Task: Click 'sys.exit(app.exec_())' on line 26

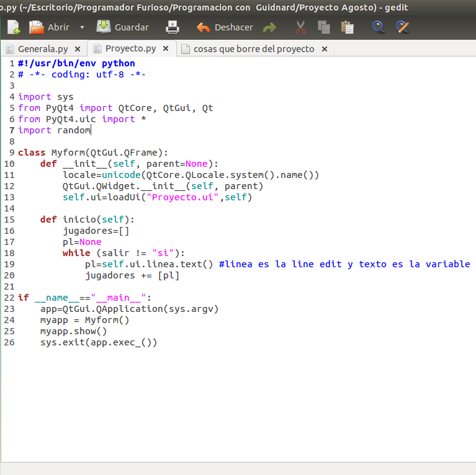Action: pyautogui.click(x=99, y=342)
